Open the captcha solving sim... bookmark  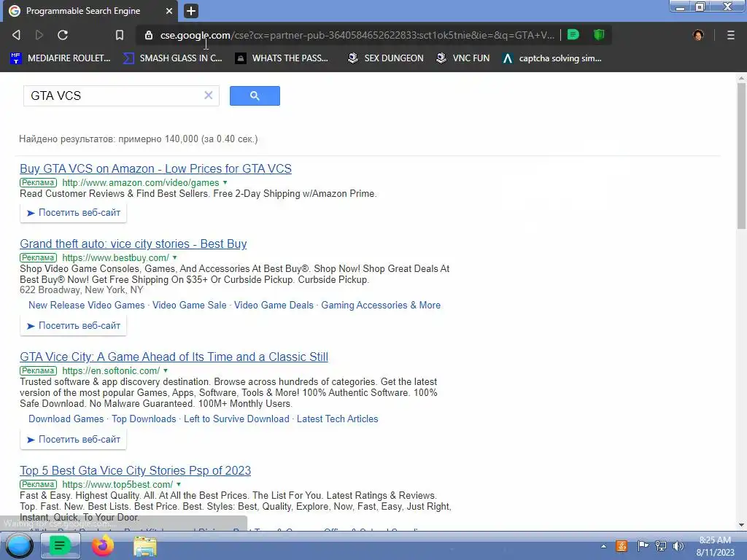[x=552, y=58]
